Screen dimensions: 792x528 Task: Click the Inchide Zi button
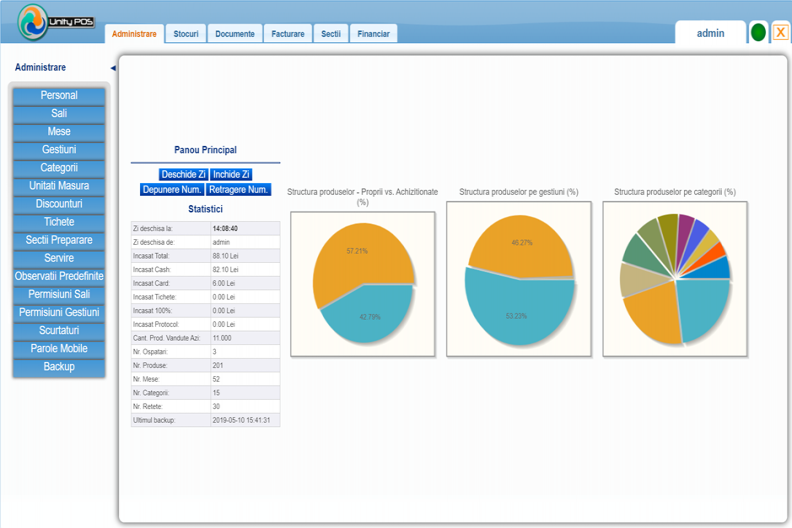231,174
